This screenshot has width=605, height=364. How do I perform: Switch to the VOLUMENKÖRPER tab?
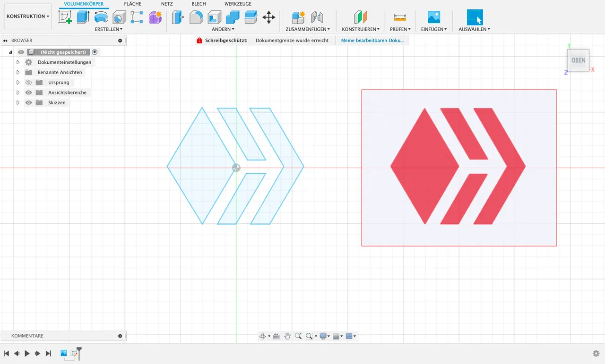(x=84, y=4)
